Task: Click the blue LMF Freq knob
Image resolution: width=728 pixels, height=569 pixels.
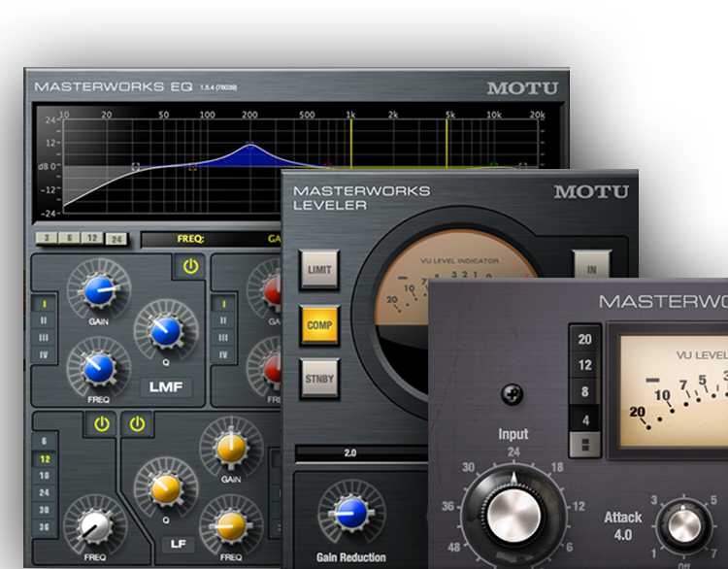Action: [x=97, y=369]
